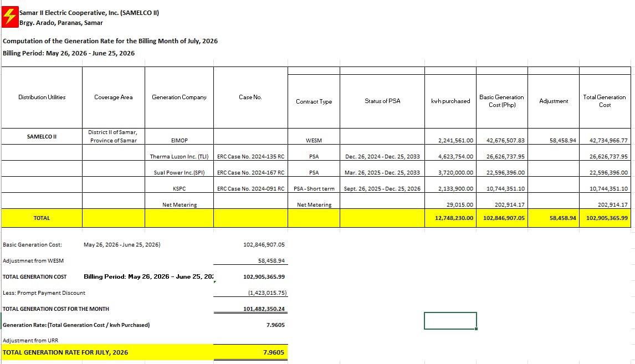635x364 pixels.
Task: Click the 'Adjustmnet from WESM' label
Action: click(33, 261)
